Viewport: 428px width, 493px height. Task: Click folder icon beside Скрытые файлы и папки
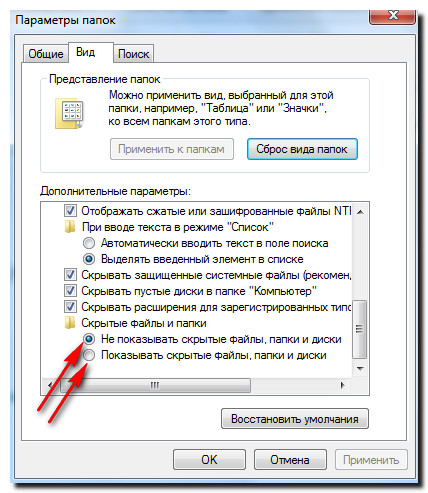[x=70, y=323]
